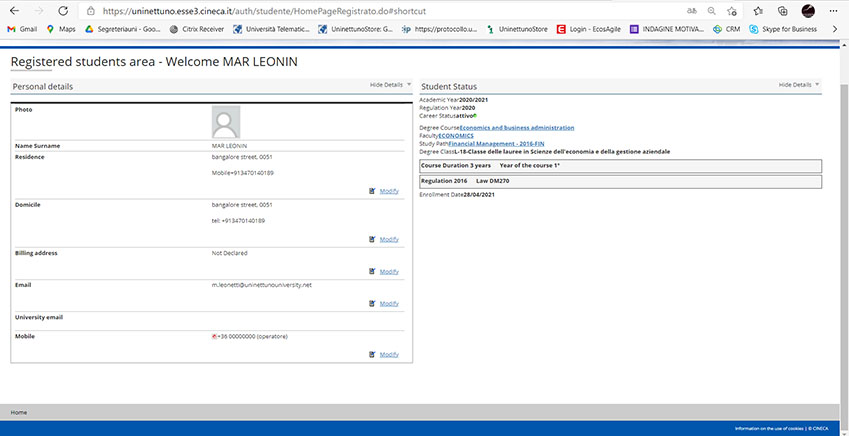Click the edit icon beside Residence Modify
Screen dimensions: 849x436
(x=372, y=190)
